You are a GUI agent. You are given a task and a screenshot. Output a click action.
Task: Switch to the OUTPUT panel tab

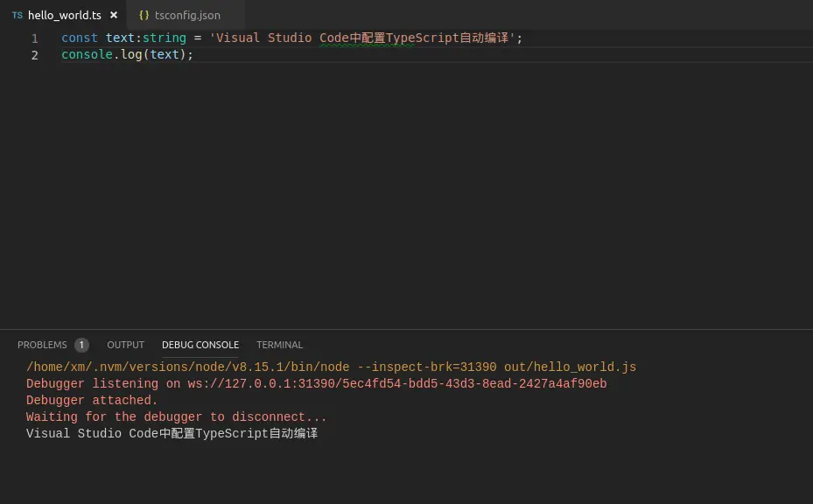(x=125, y=345)
